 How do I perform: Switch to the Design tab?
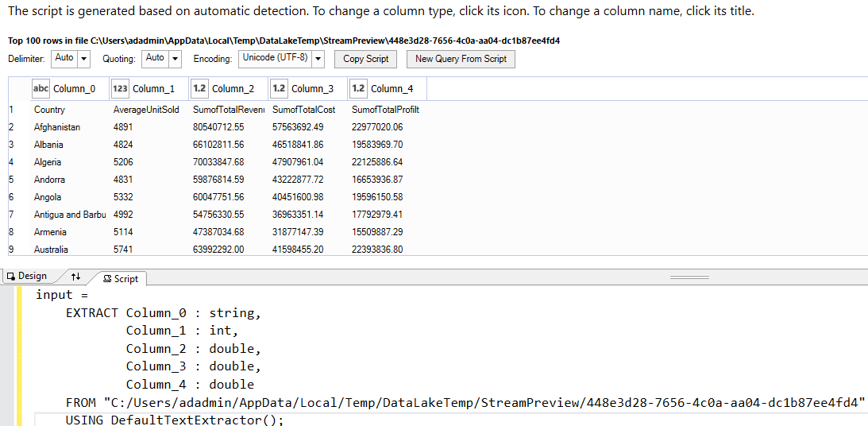click(27, 277)
